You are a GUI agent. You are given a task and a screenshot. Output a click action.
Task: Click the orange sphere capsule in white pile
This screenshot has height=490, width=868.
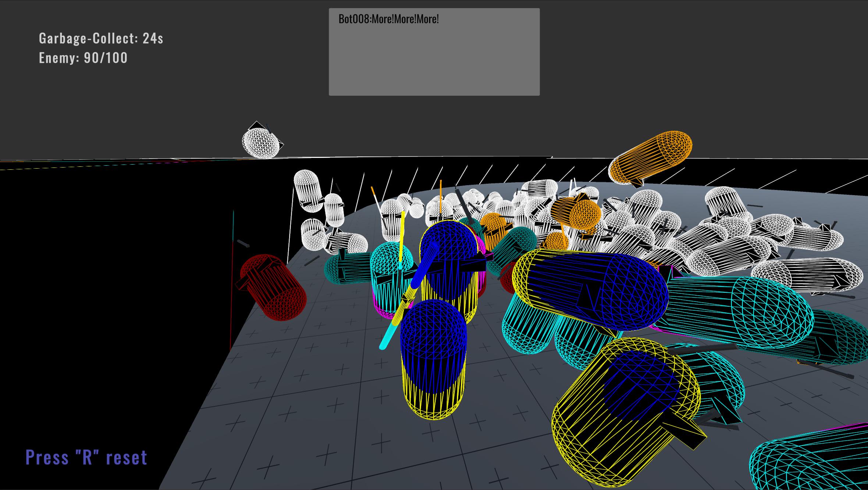(x=583, y=214)
